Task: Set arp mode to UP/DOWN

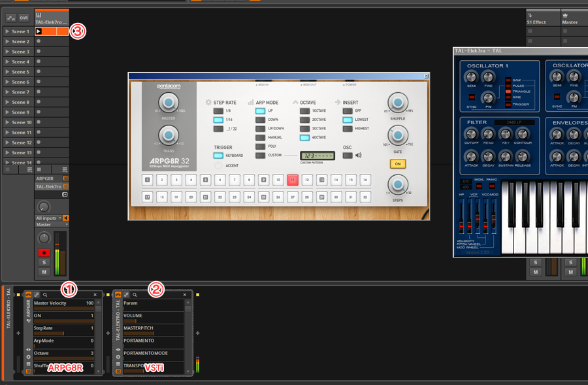Action: (260, 129)
